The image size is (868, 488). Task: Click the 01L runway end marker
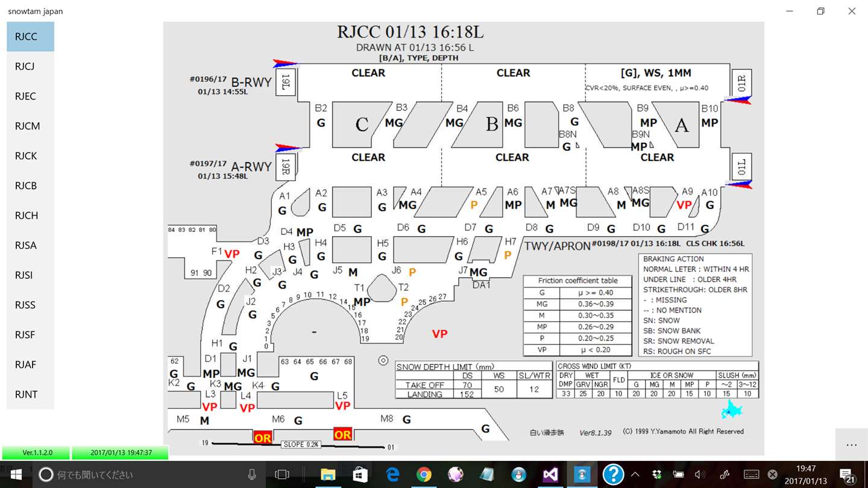coord(741,166)
